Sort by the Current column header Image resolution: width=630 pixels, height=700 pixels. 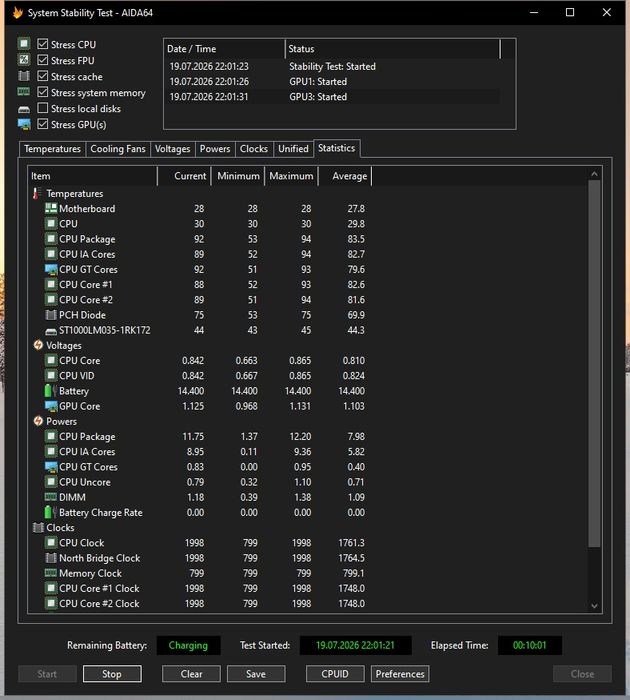184,176
